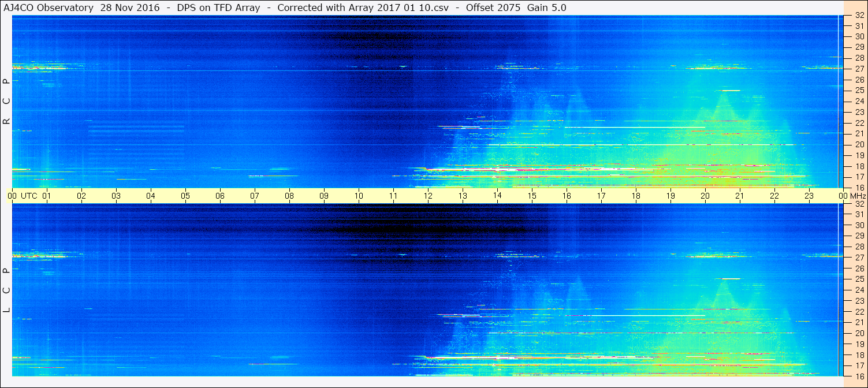Click hour "01" on the UTC time axis
This screenshot has height=388, width=868.
(47, 196)
